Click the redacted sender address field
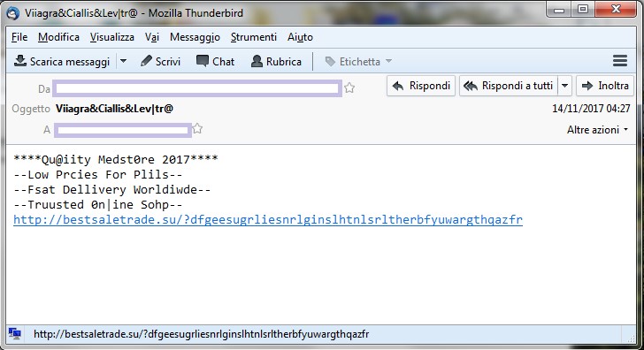 tap(197, 88)
